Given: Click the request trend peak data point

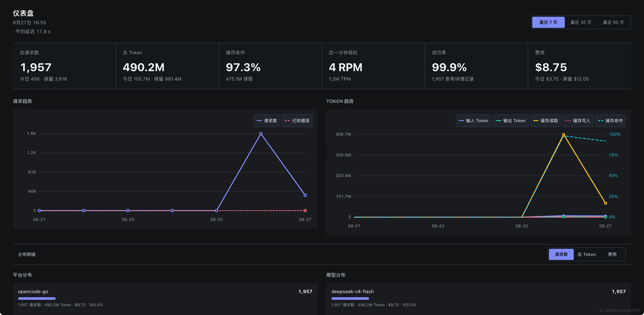Looking at the screenshot, I should pyautogui.click(x=261, y=133).
